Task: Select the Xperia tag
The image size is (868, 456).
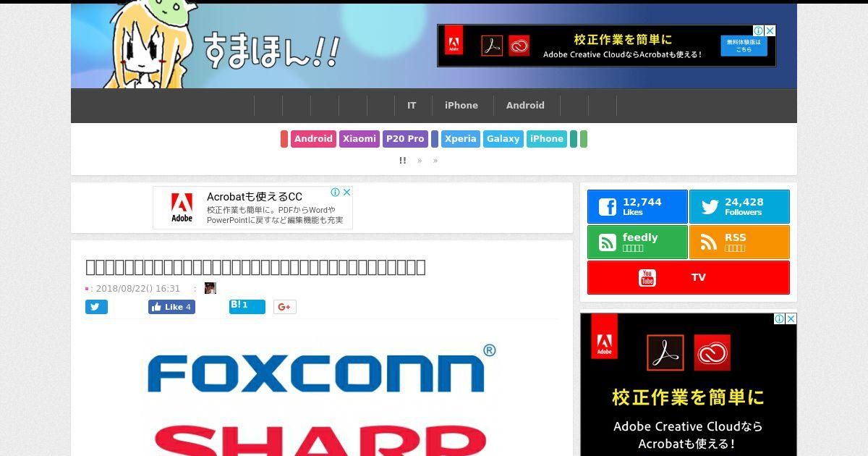Action: tap(461, 139)
